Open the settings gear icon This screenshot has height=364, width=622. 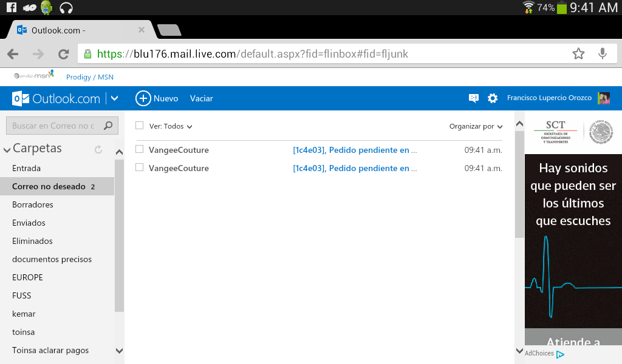tap(492, 98)
